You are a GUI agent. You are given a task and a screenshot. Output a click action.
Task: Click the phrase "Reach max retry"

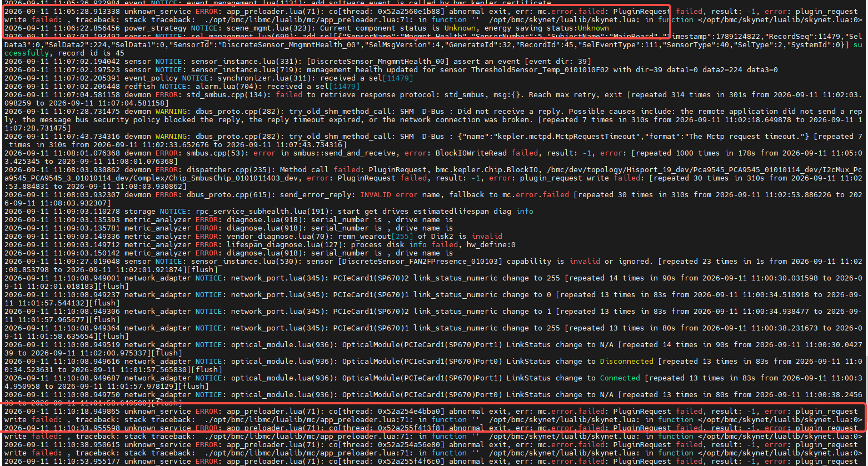pyautogui.click(x=562, y=95)
